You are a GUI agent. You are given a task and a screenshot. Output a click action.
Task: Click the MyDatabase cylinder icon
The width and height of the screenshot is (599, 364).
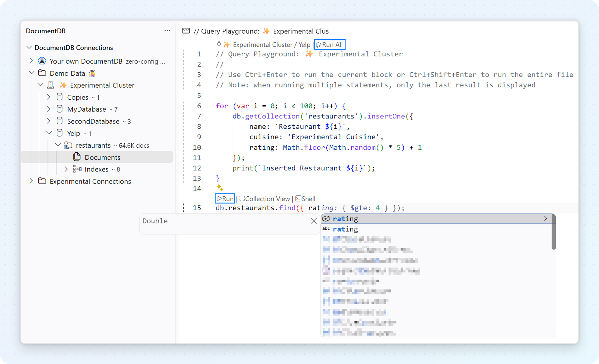point(60,109)
